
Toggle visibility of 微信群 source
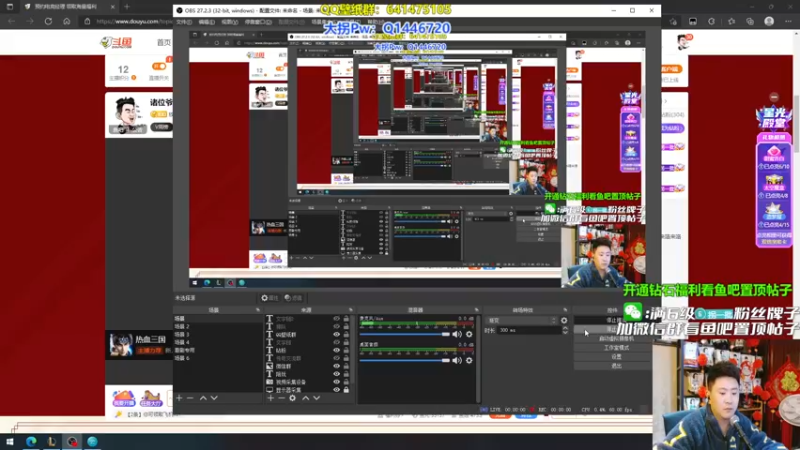point(336,366)
